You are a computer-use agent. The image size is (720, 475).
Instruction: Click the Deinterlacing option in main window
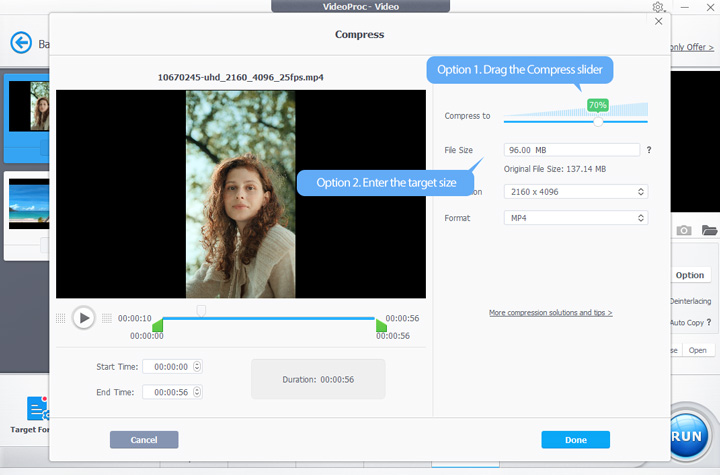[691, 301]
